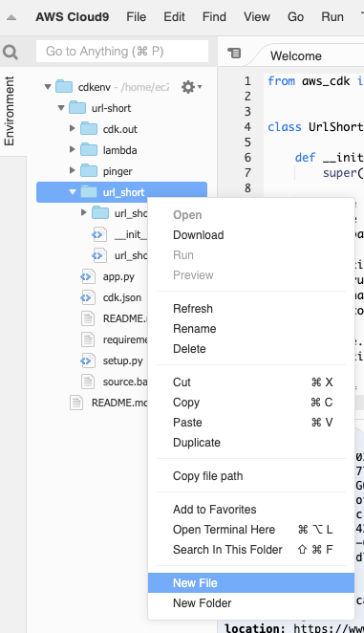Toggle the Environment side panel tab
This screenshot has width=364, height=633.
[10, 111]
